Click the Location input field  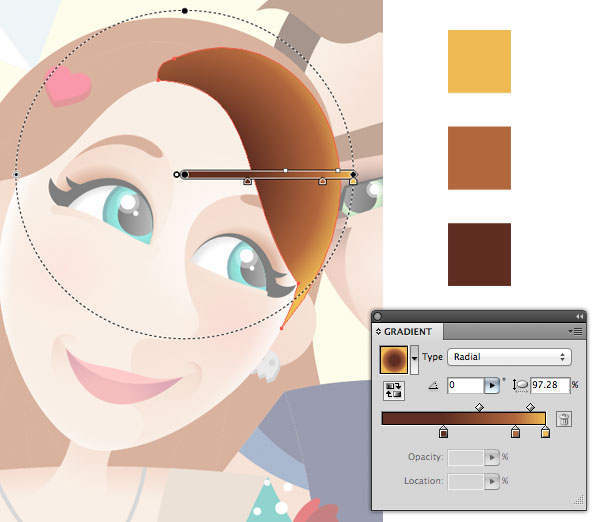tap(466, 481)
